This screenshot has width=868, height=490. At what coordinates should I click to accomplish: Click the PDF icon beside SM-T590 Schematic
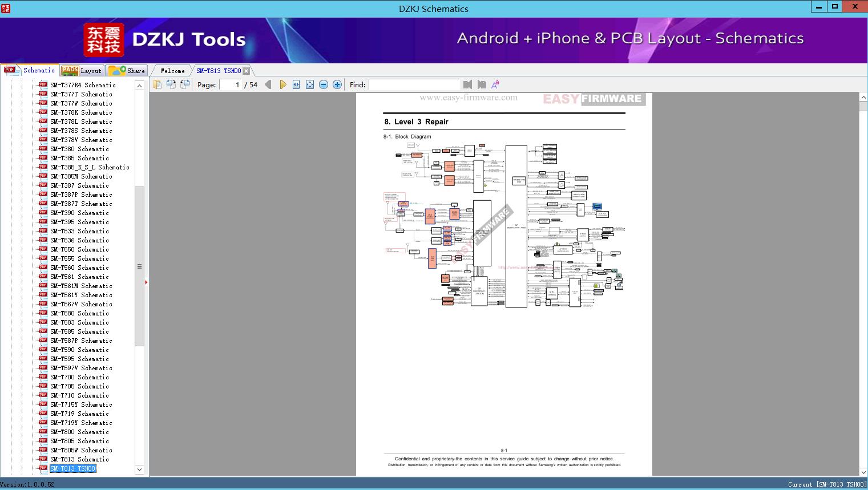click(43, 350)
